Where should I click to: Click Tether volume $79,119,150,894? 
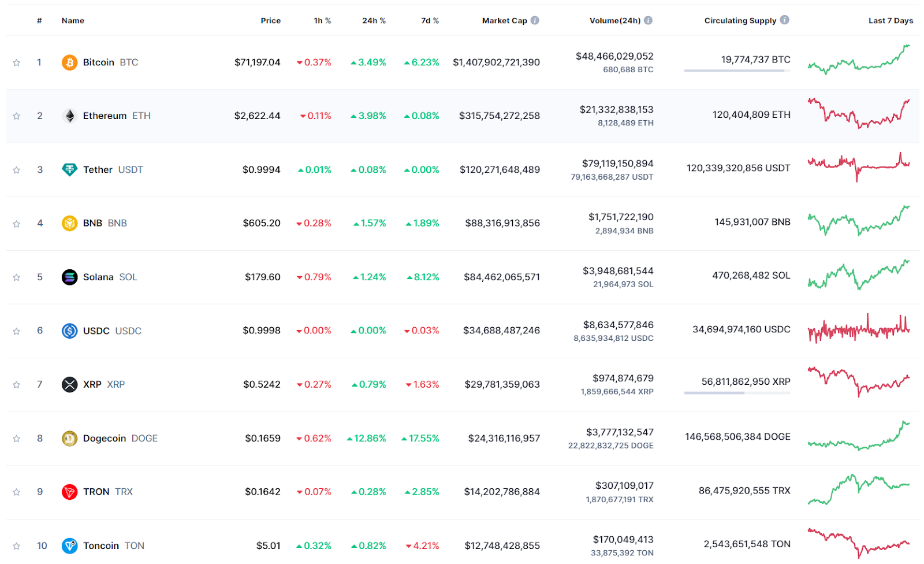(618, 164)
